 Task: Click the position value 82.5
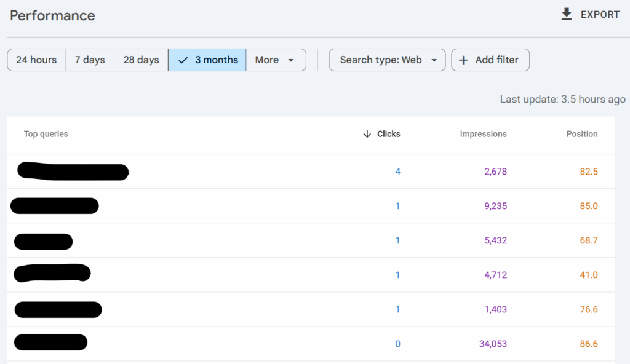pyautogui.click(x=589, y=172)
